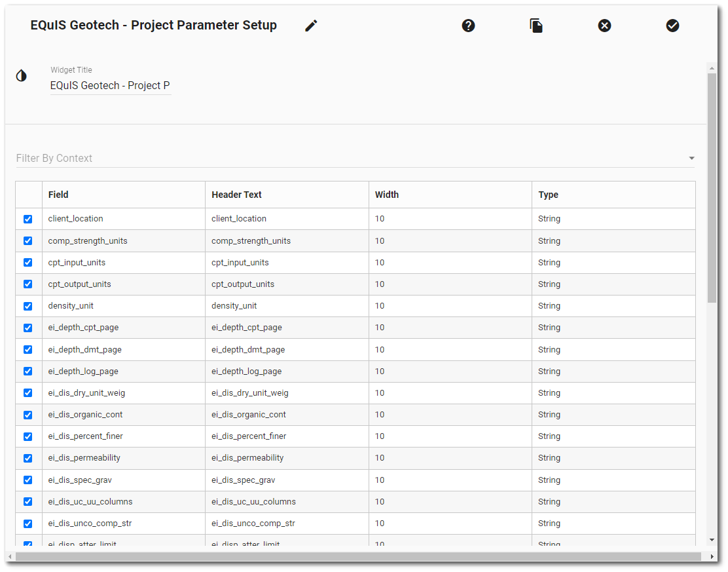Select the comp_strength_units Type cell
The height and width of the screenshot is (572, 728).
[614, 240]
